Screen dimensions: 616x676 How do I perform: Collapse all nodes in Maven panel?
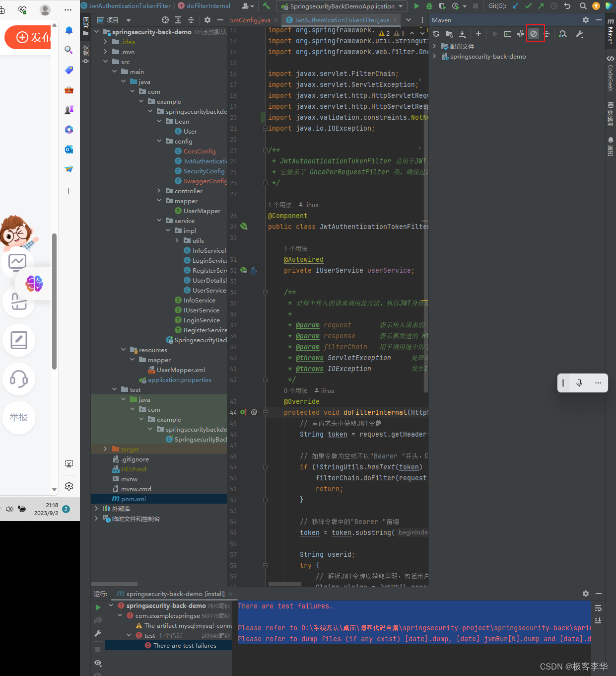click(547, 34)
